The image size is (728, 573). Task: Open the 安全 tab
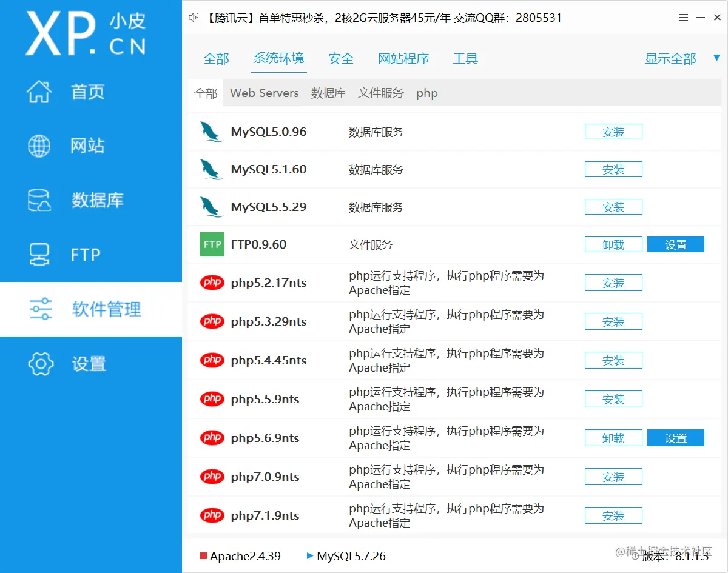341,59
